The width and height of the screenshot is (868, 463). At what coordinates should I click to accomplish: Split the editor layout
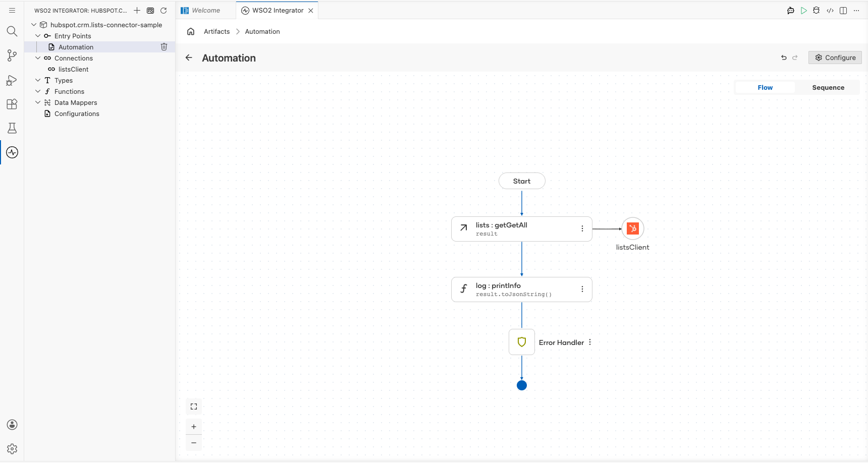[843, 10]
